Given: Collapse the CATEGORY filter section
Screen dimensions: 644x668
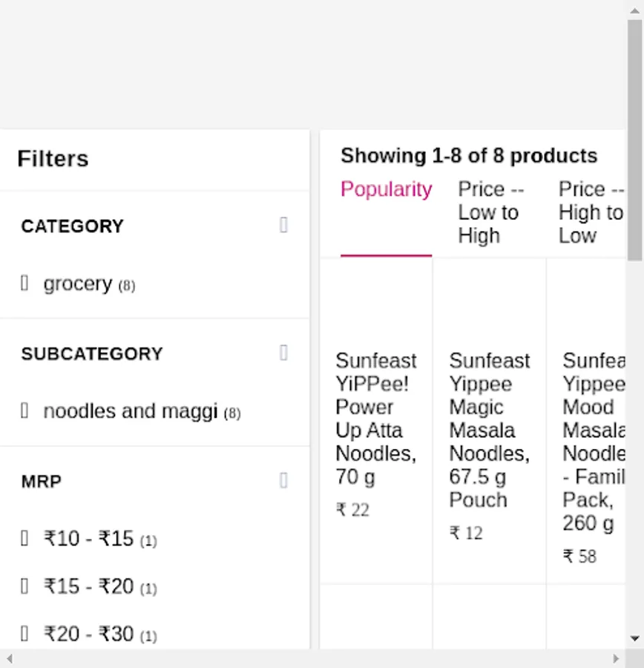Looking at the screenshot, I should pos(283,225).
